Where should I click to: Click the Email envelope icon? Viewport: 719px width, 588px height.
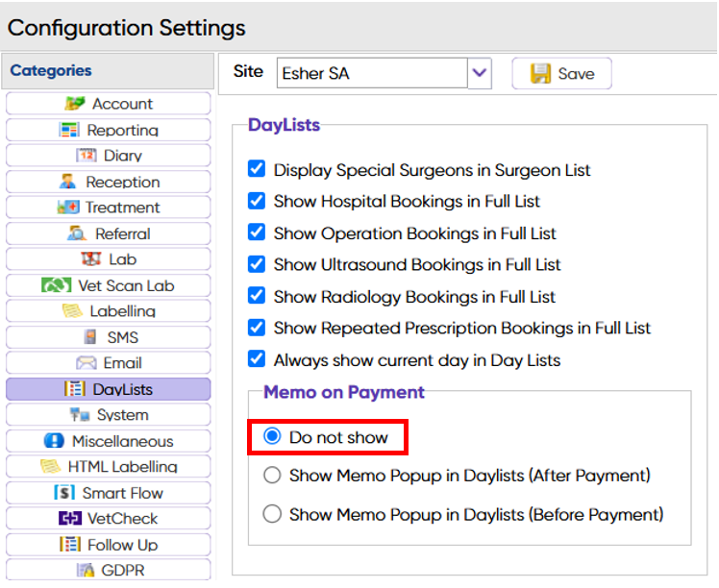click(x=87, y=363)
